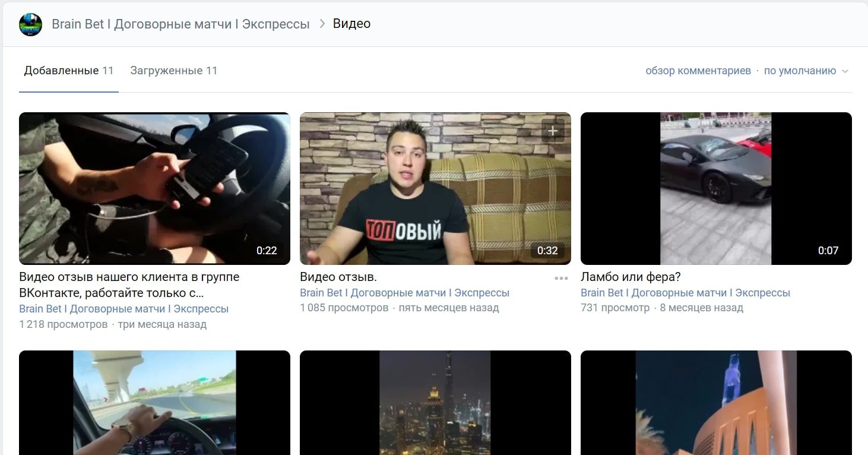Click the Видео breadcrumb label

click(x=351, y=24)
